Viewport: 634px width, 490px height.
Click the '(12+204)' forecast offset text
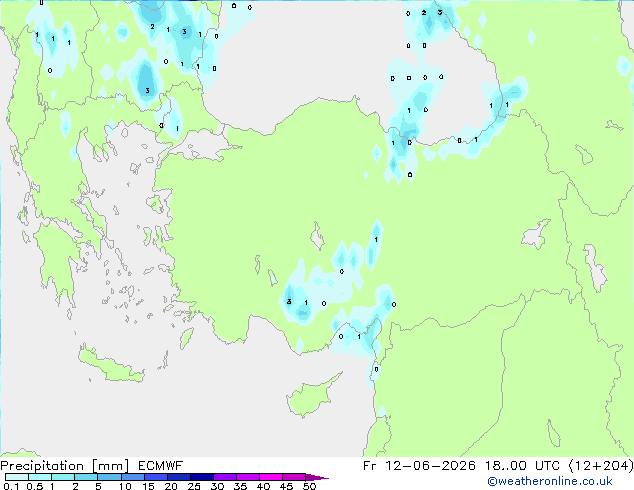click(601, 466)
